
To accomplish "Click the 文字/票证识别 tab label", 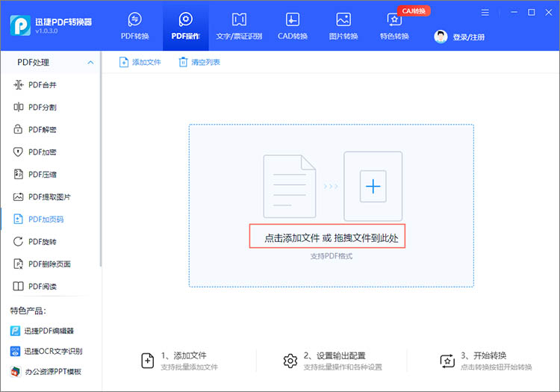I will (239, 37).
